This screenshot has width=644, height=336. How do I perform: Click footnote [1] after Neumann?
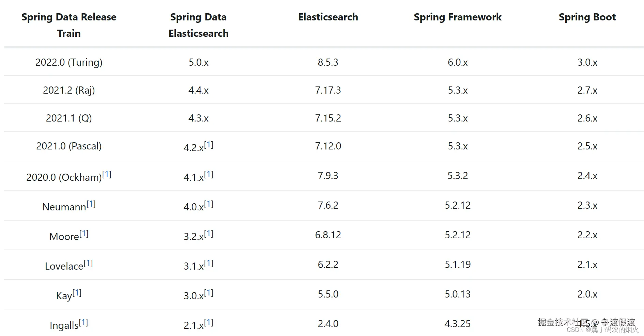(91, 204)
